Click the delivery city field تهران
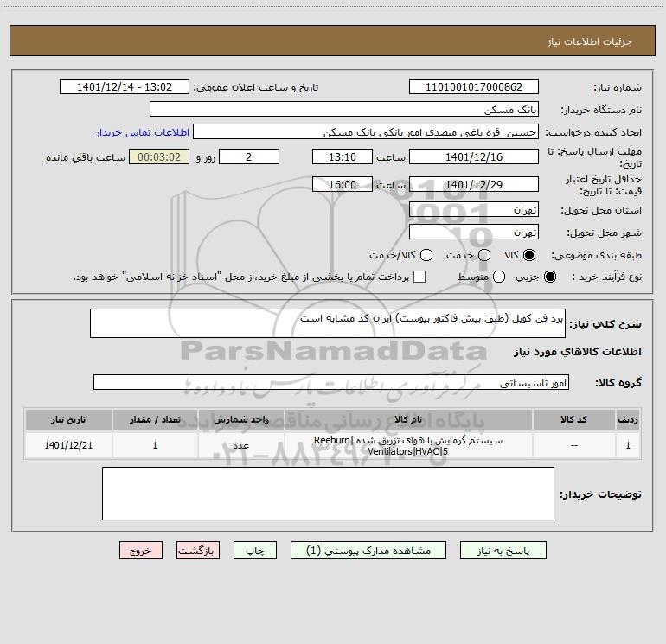 point(474,232)
